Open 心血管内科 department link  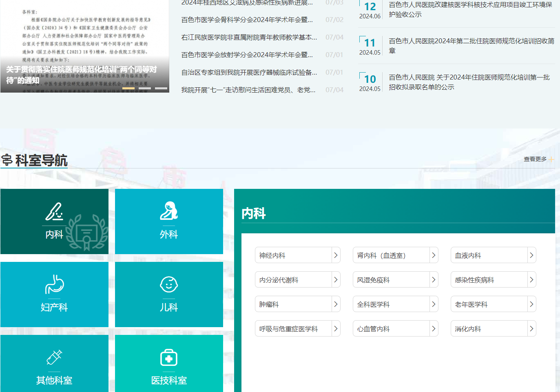396,329
